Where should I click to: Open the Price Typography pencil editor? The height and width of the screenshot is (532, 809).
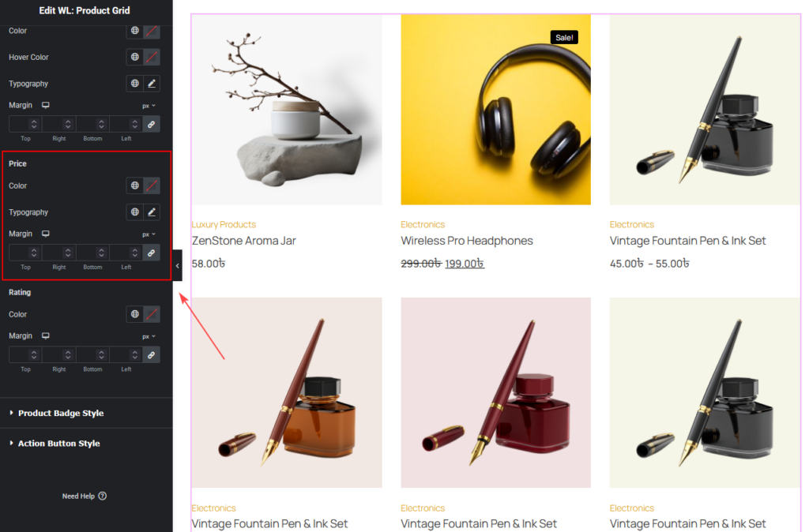click(152, 212)
